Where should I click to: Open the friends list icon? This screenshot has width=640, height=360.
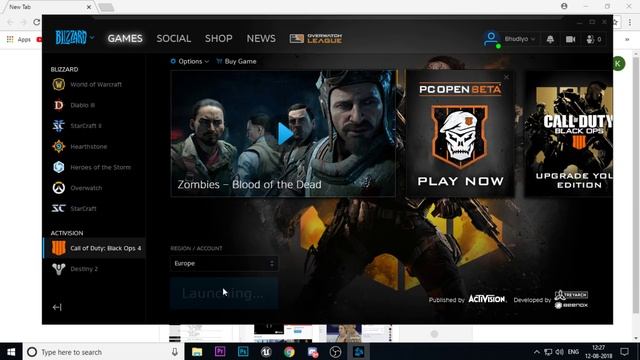(590, 39)
